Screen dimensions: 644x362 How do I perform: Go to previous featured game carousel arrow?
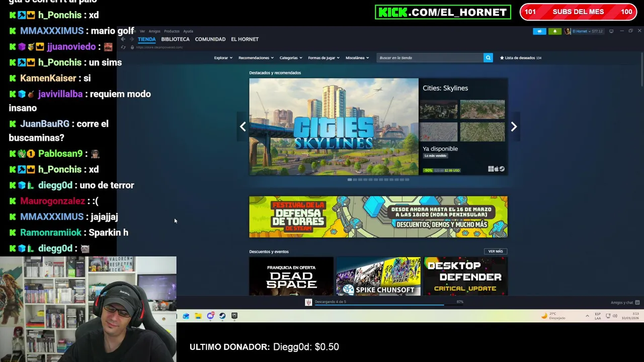pos(243,127)
